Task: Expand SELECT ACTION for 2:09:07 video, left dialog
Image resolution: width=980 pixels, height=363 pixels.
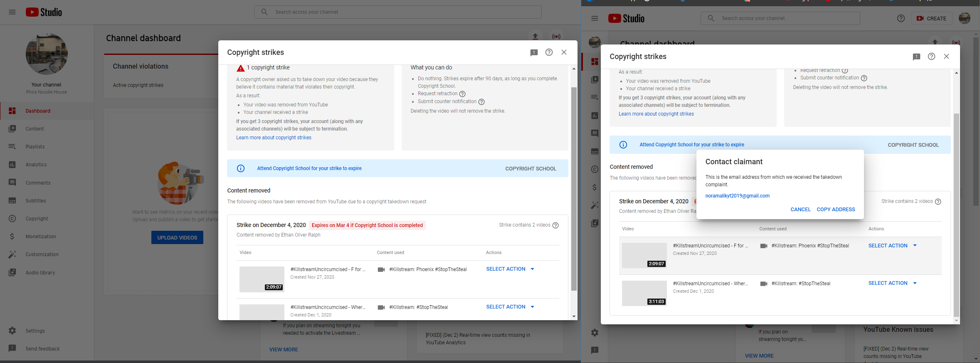Action: (511, 269)
